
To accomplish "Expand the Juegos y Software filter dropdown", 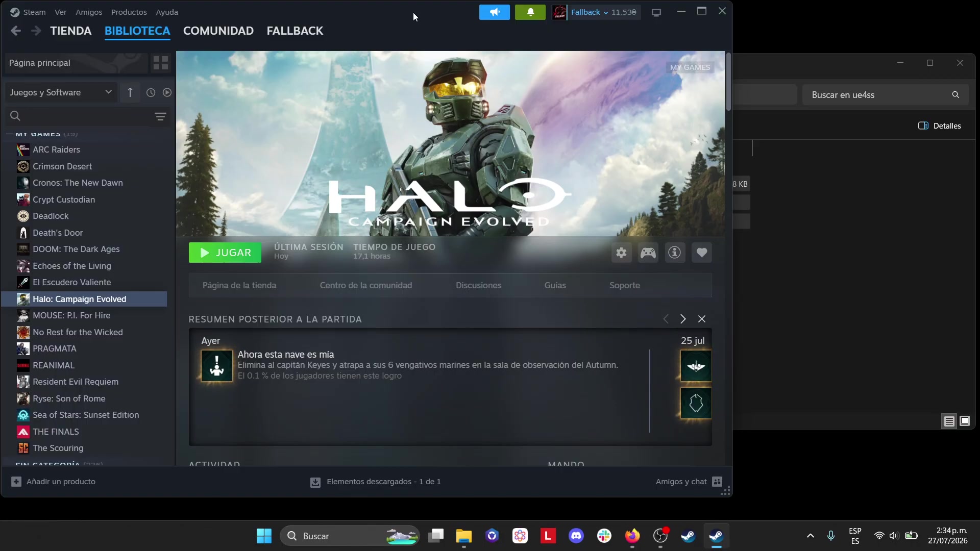I will click(61, 92).
